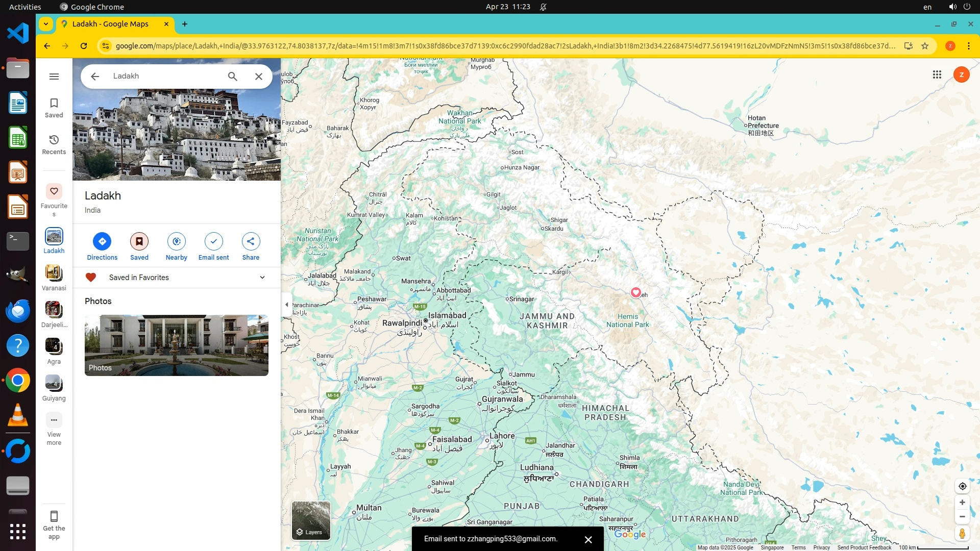Collapse the side panel arrow

point(287,305)
